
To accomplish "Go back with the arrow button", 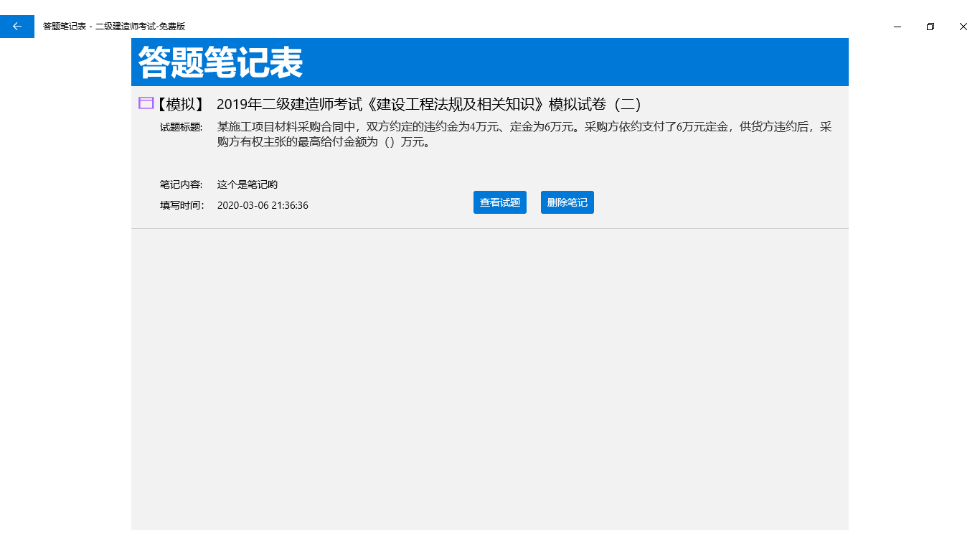I will (17, 27).
